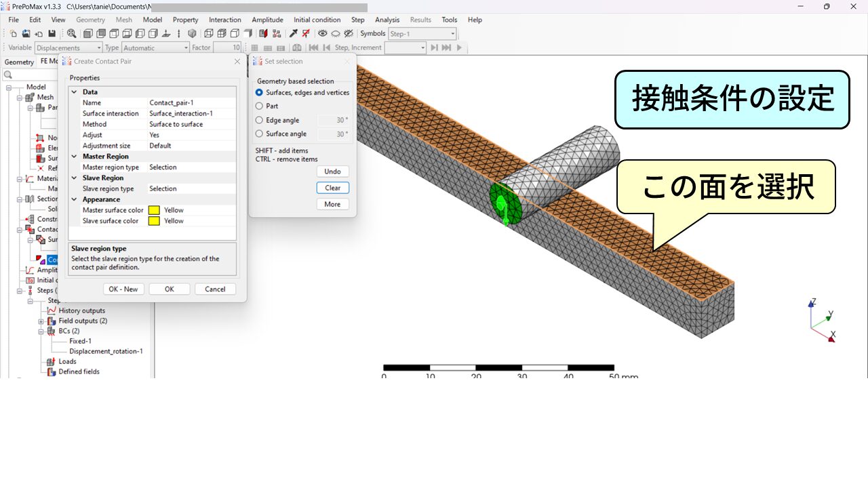This screenshot has height=488, width=868.
Task: Click the Edge angle 30° field
Action: 335,121
